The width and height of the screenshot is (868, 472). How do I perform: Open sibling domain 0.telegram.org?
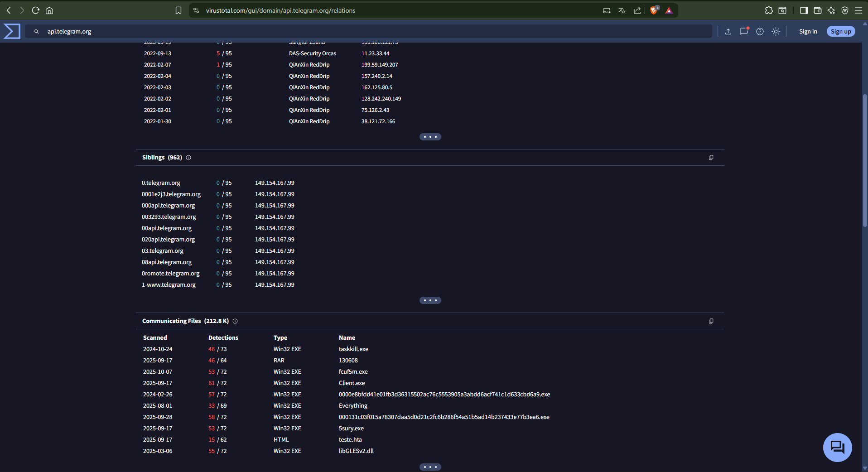click(161, 183)
